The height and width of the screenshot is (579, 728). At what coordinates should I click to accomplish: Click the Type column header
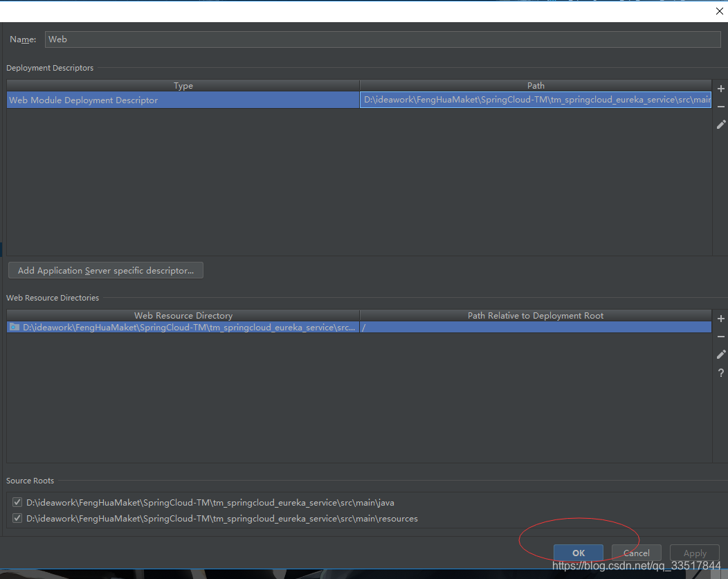pyautogui.click(x=183, y=85)
